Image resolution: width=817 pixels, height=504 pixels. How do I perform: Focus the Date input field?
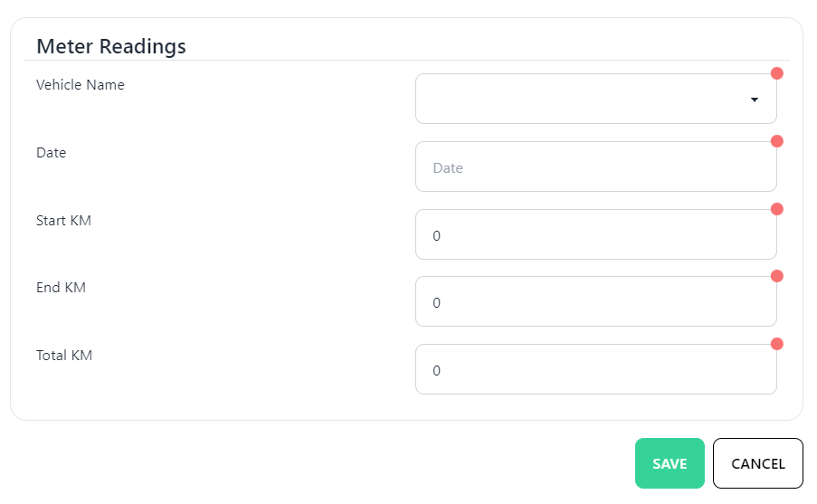pyautogui.click(x=595, y=166)
